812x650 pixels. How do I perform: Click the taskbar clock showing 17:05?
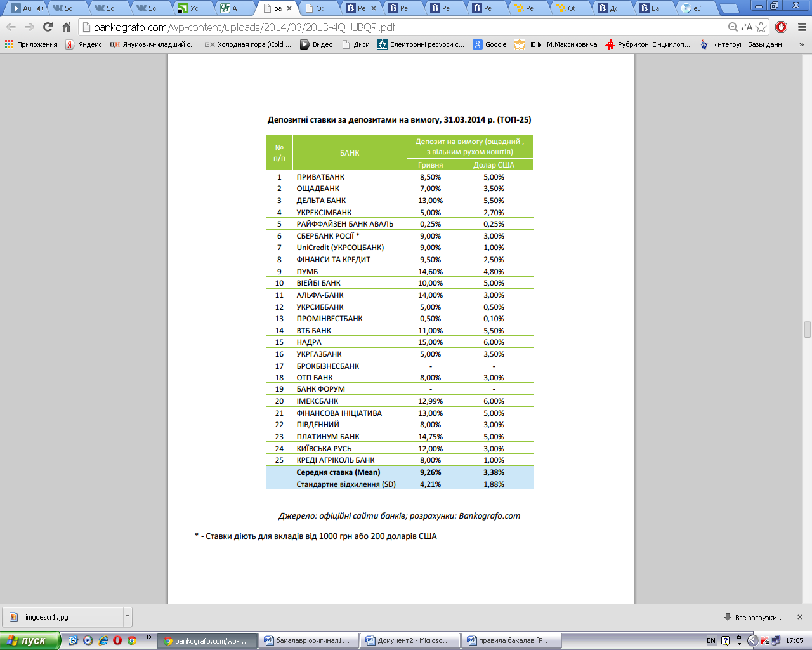click(794, 640)
